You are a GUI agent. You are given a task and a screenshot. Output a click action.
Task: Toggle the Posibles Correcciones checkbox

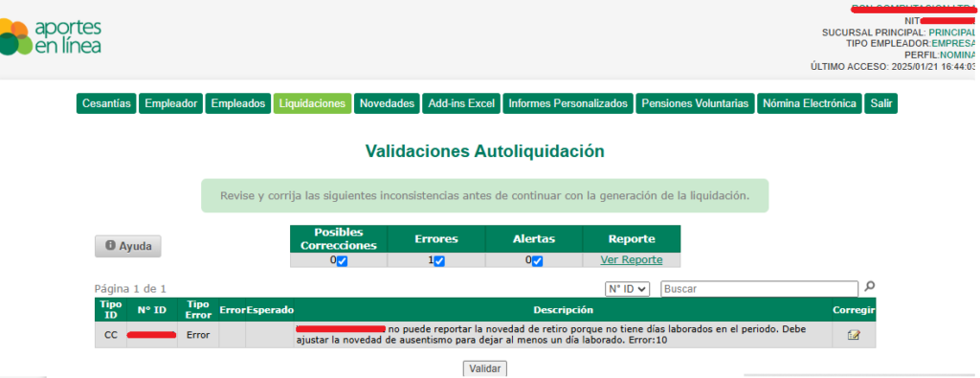point(342,261)
